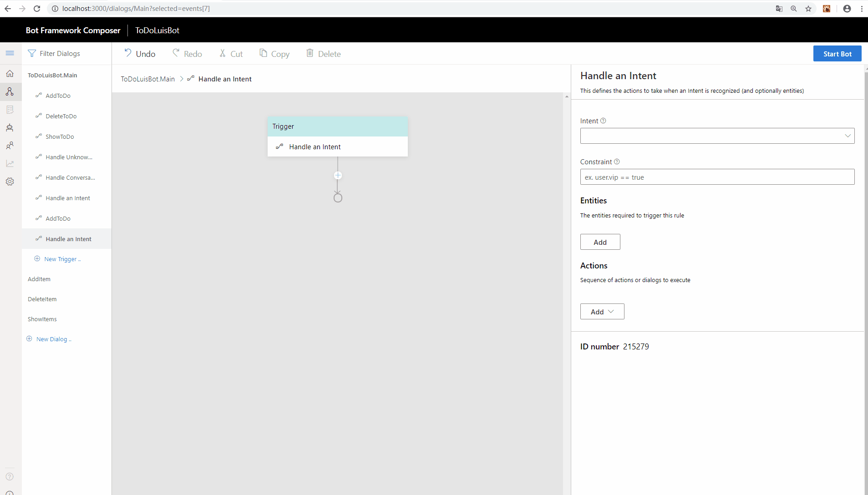Click the Delete toolbar button
868x495 pixels.
pyautogui.click(x=323, y=54)
